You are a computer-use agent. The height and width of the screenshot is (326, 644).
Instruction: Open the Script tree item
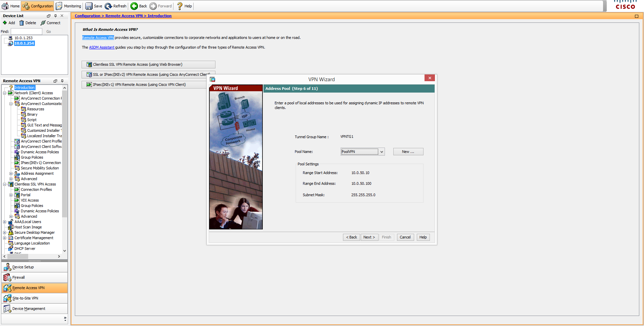[x=32, y=120]
